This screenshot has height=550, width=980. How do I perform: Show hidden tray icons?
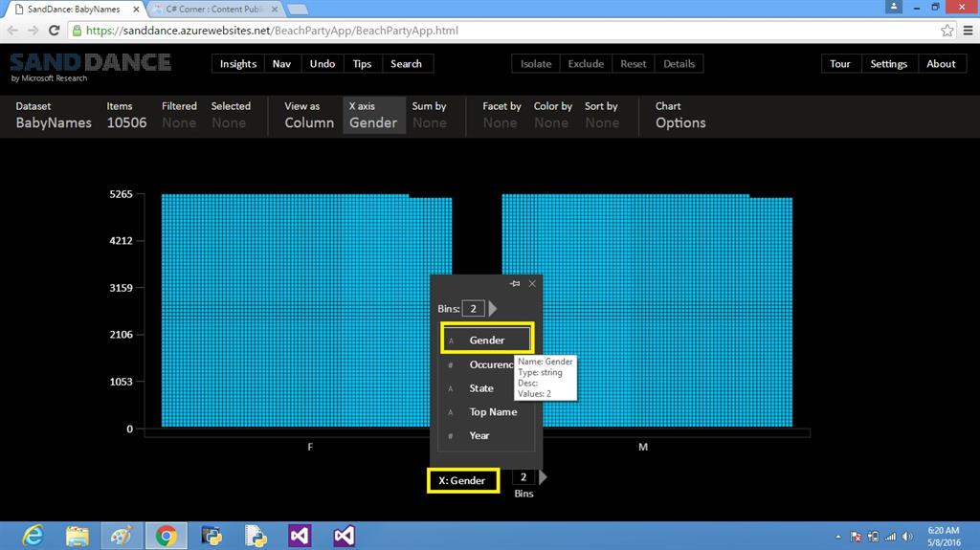[838, 537]
